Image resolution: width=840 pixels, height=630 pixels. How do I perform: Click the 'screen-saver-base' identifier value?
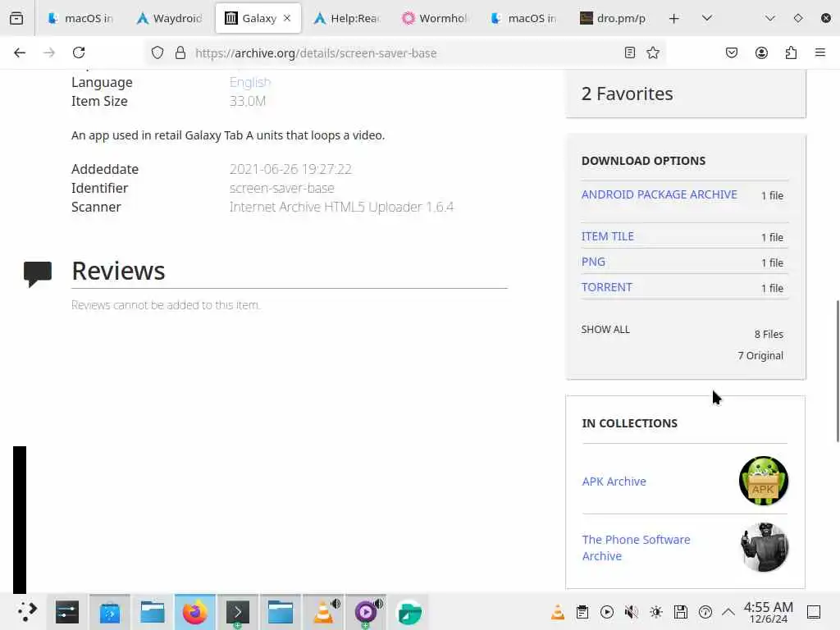coord(282,188)
